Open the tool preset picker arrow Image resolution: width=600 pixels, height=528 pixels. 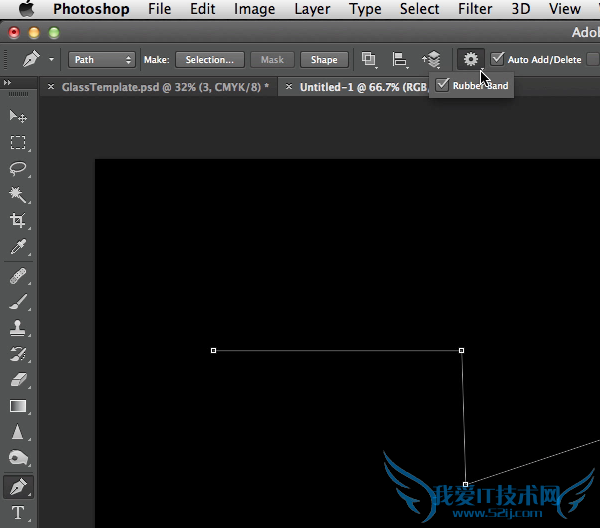coord(51,60)
